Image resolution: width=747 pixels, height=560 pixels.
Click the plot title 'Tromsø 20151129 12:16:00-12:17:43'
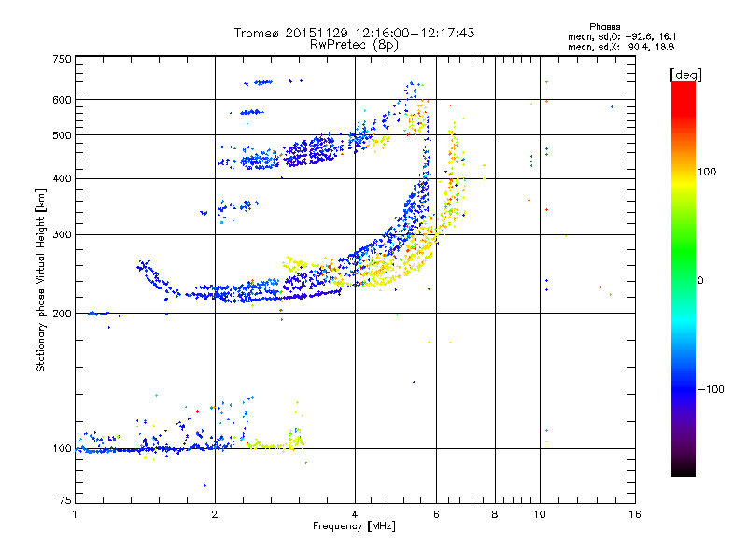tap(354, 33)
